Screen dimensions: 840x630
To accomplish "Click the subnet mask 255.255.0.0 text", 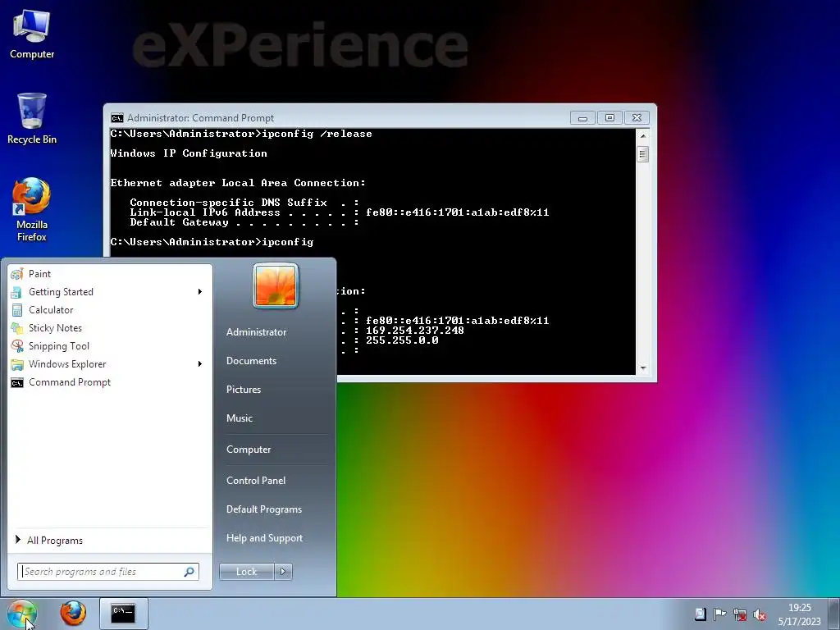I will point(402,340).
